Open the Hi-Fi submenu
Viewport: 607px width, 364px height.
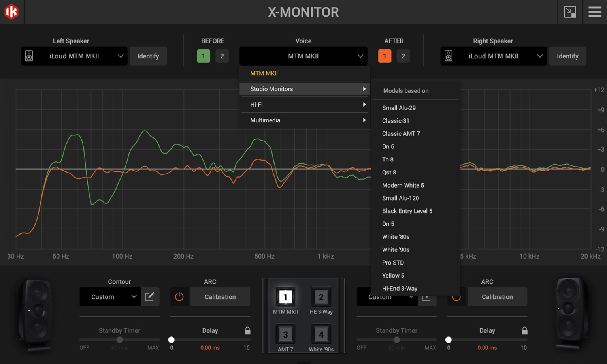coord(304,105)
